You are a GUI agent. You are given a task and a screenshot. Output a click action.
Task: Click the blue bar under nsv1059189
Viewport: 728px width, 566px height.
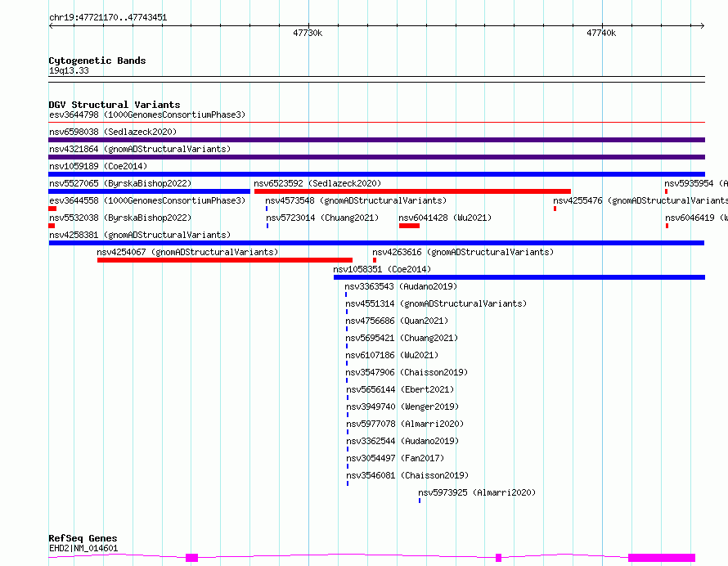click(x=376, y=174)
